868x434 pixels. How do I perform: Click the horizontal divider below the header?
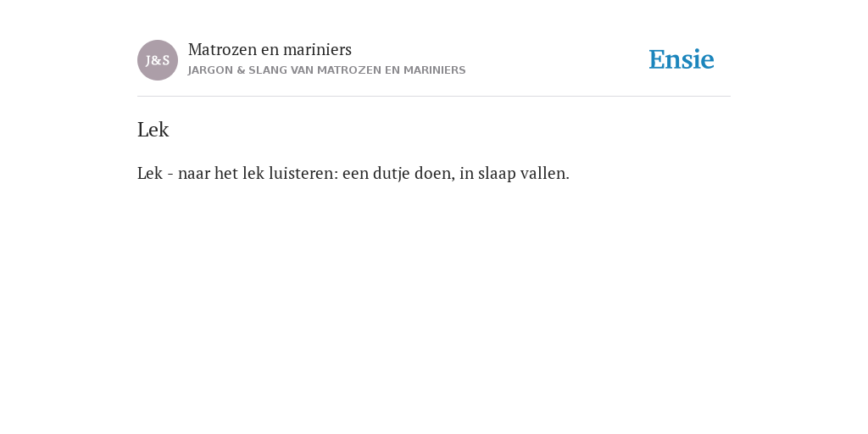434,97
